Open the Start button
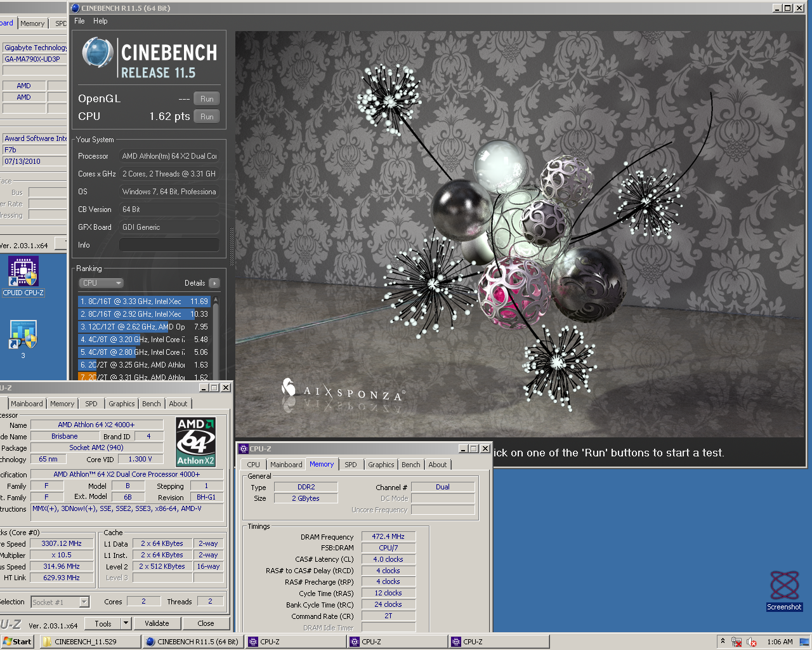Image resolution: width=812 pixels, height=650 pixels. (17, 642)
